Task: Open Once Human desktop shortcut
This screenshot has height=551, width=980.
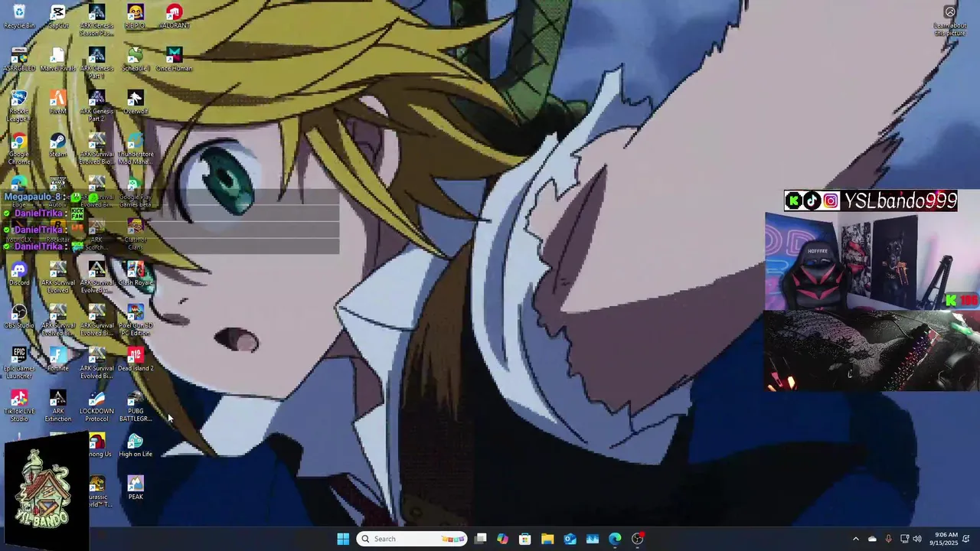Action: (174, 59)
